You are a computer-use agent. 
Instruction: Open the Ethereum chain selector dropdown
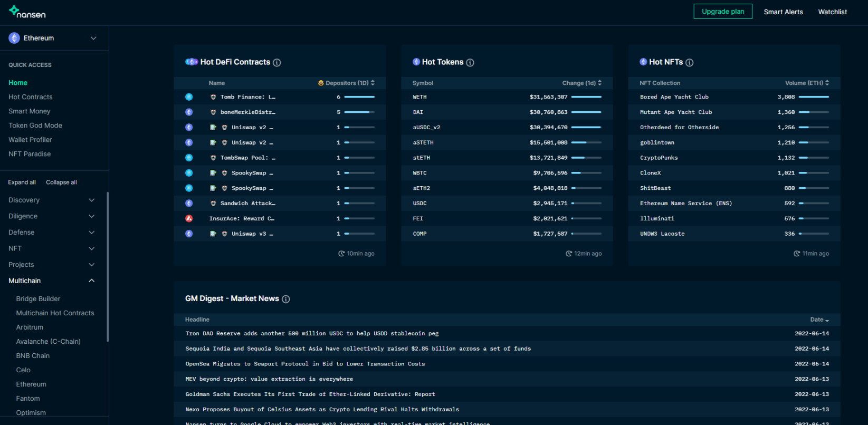[x=53, y=38]
